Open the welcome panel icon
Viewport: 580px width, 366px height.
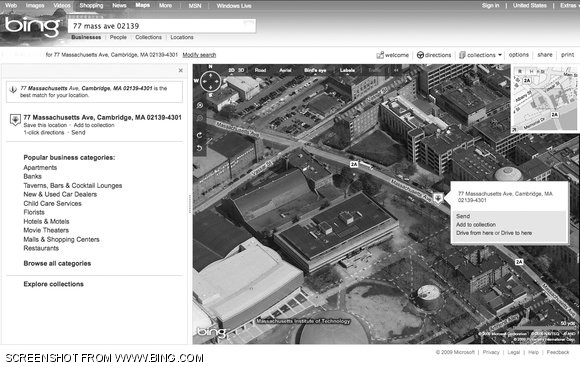(380, 55)
